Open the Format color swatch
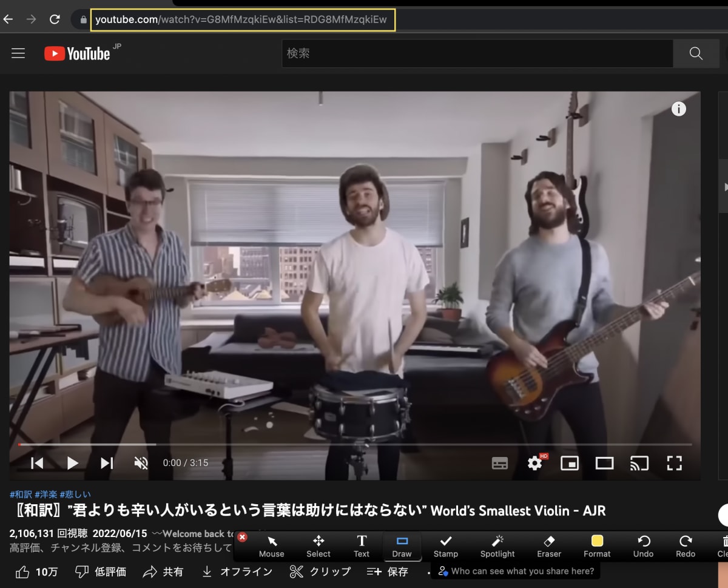 [597, 546]
